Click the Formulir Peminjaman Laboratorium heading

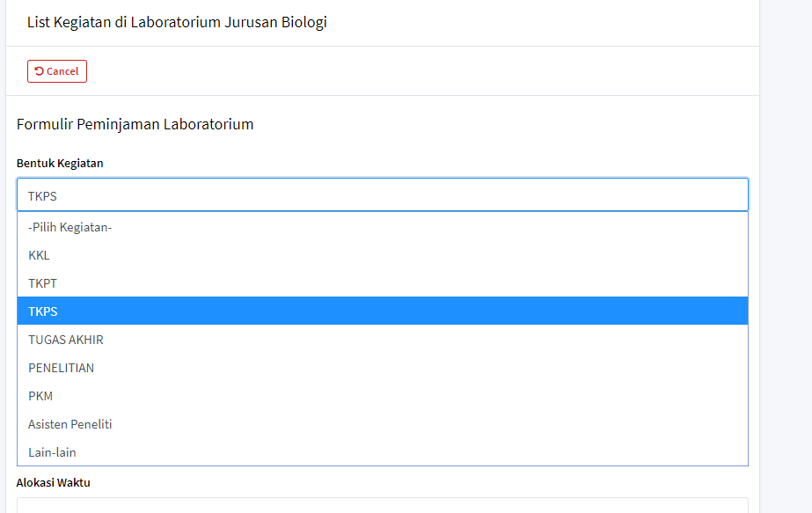(x=135, y=124)
